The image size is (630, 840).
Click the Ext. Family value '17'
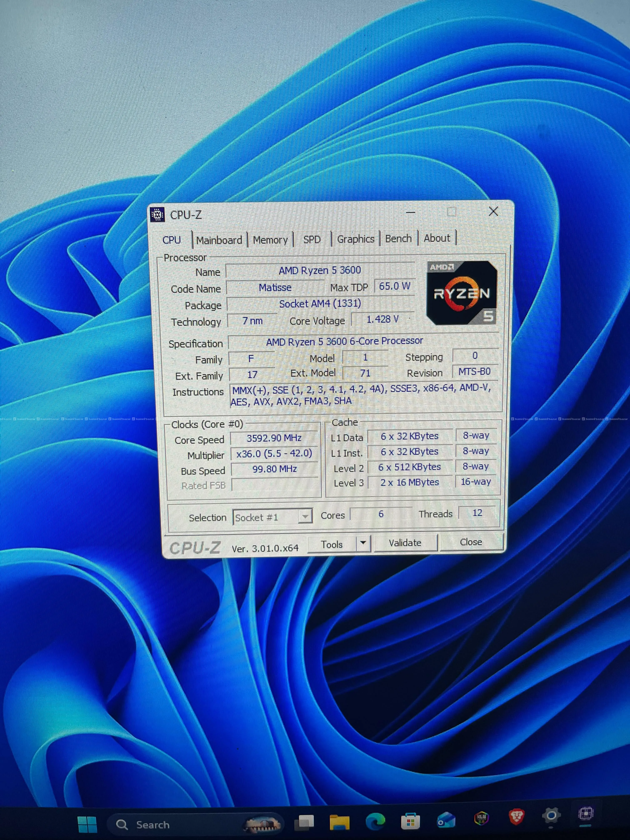[x=252, y=374]
